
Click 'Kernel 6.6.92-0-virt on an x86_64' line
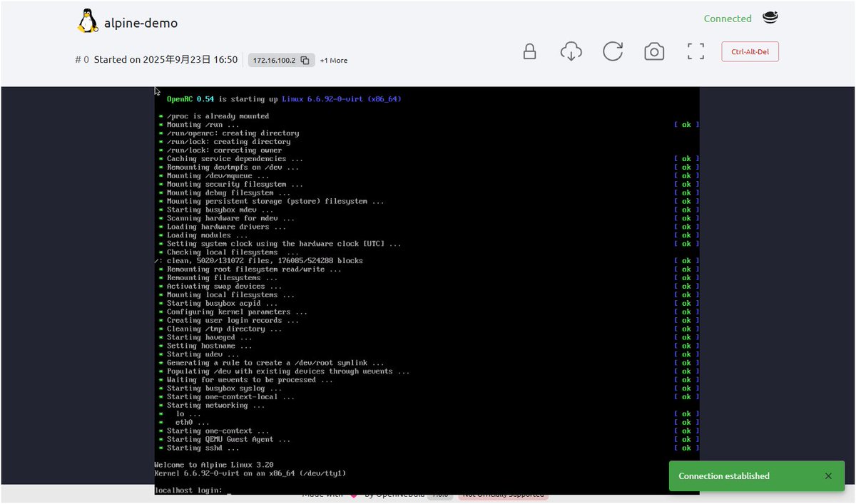click(250, 473)
